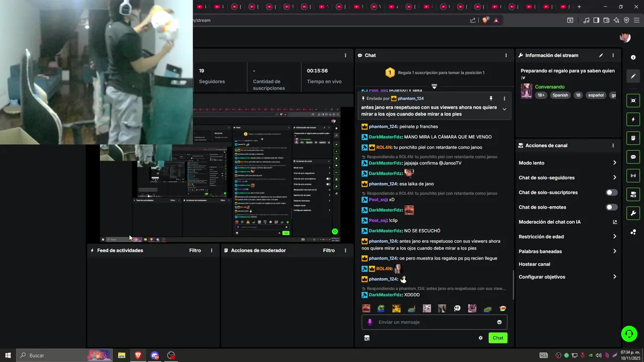
Task: Click the Conversando category link
Action: click(549, 87)
